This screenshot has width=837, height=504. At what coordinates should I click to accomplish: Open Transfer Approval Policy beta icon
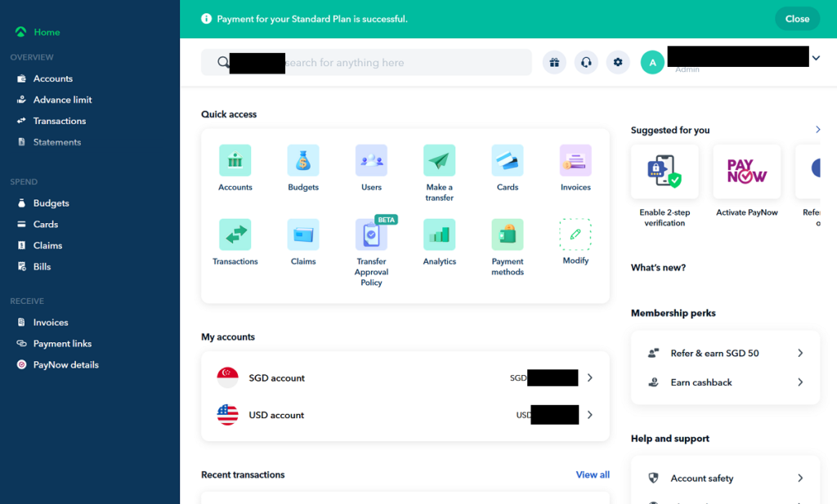click(x=371, y=235)
